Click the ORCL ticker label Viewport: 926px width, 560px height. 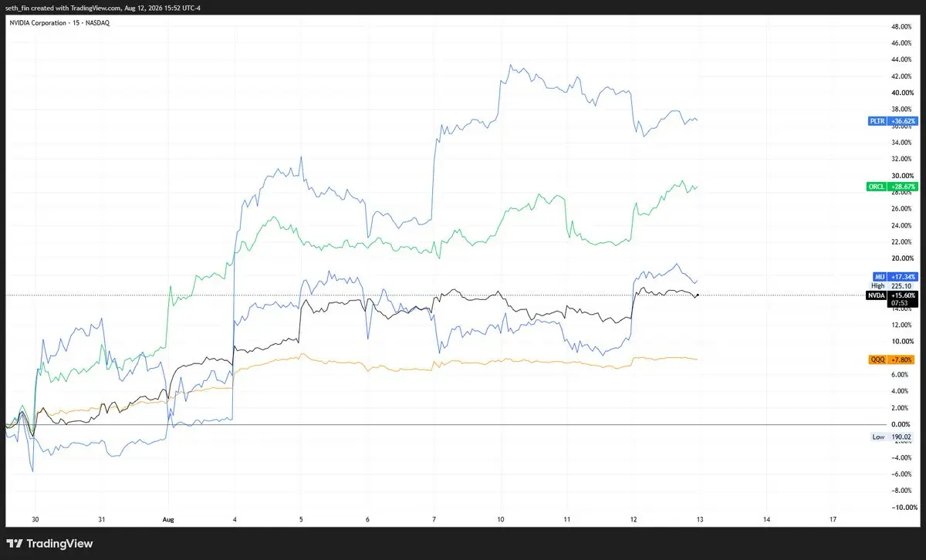877,187
